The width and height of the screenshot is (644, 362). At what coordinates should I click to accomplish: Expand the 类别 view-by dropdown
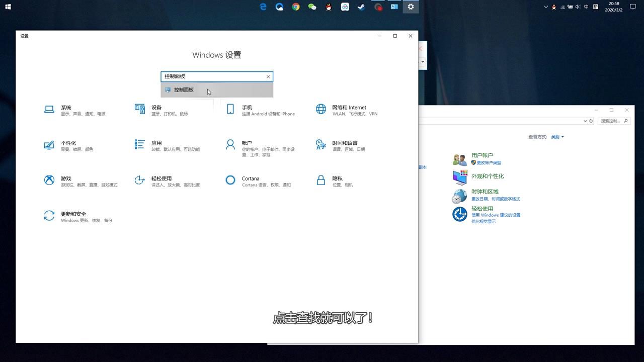point(557,137)
